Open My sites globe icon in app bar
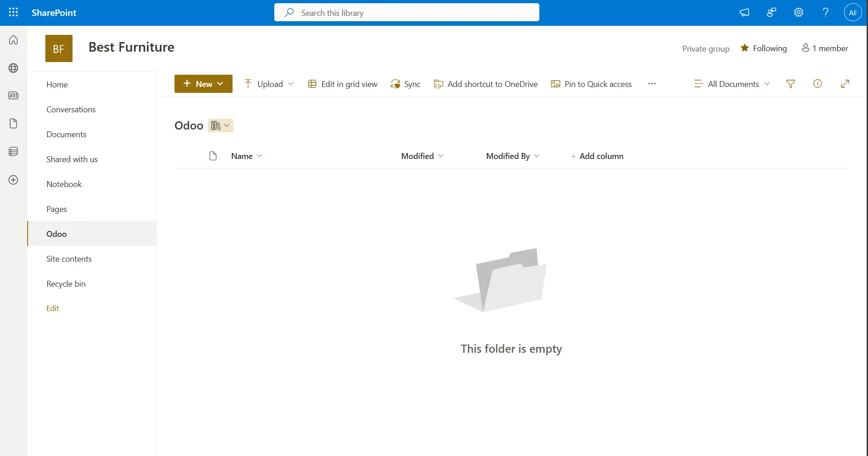 tap(14, 68)
